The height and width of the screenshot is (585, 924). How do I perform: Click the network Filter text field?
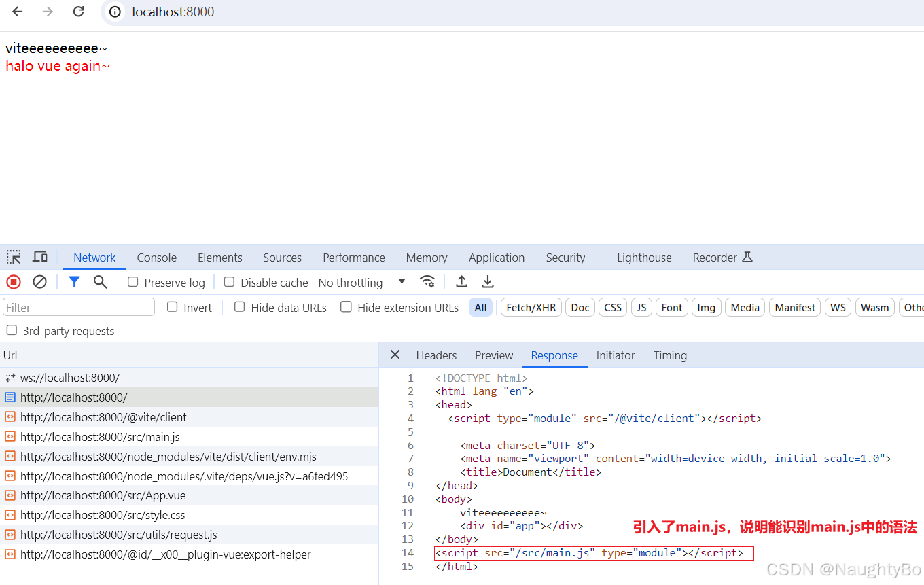tap(79, 307)
